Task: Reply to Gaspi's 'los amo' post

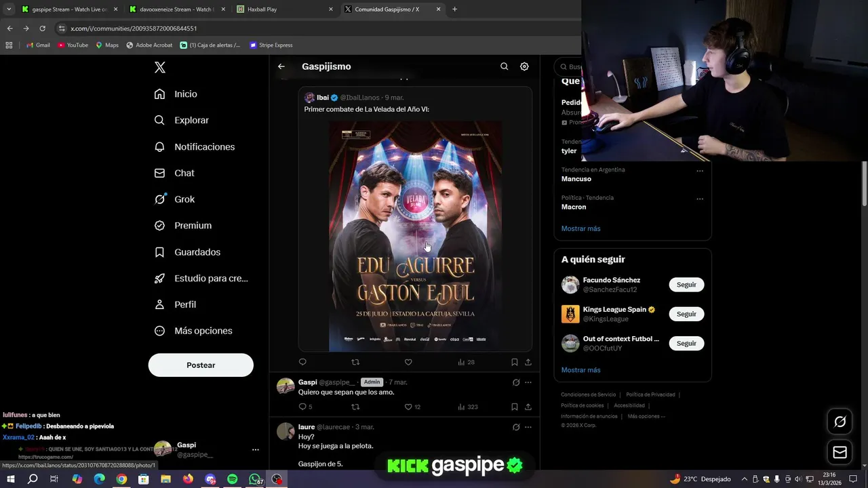Action: tap(305, 407)
